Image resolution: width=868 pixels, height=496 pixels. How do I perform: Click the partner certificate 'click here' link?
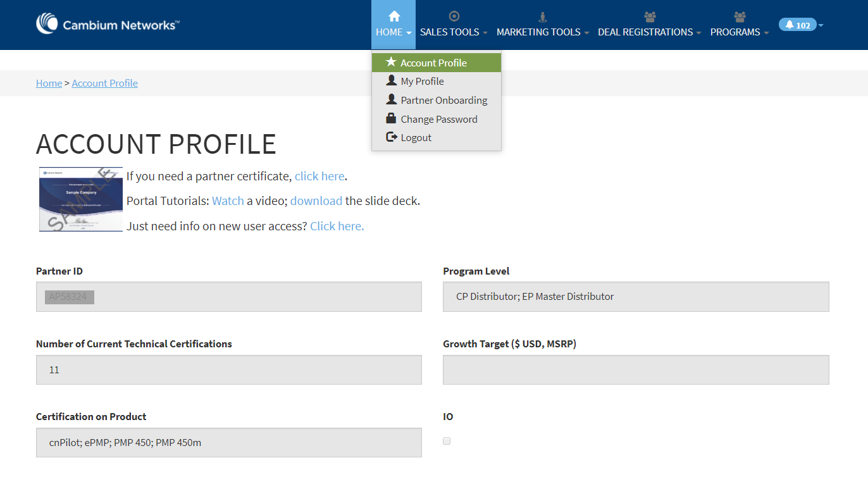319,176
